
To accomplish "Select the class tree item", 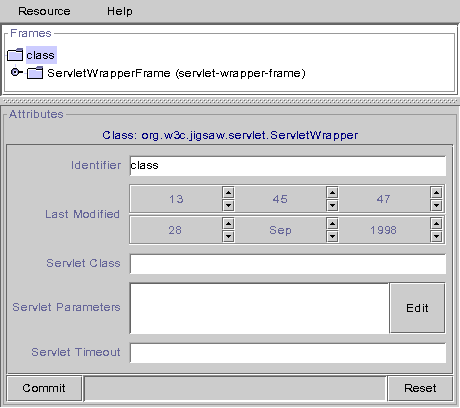I will coord(41,55).
